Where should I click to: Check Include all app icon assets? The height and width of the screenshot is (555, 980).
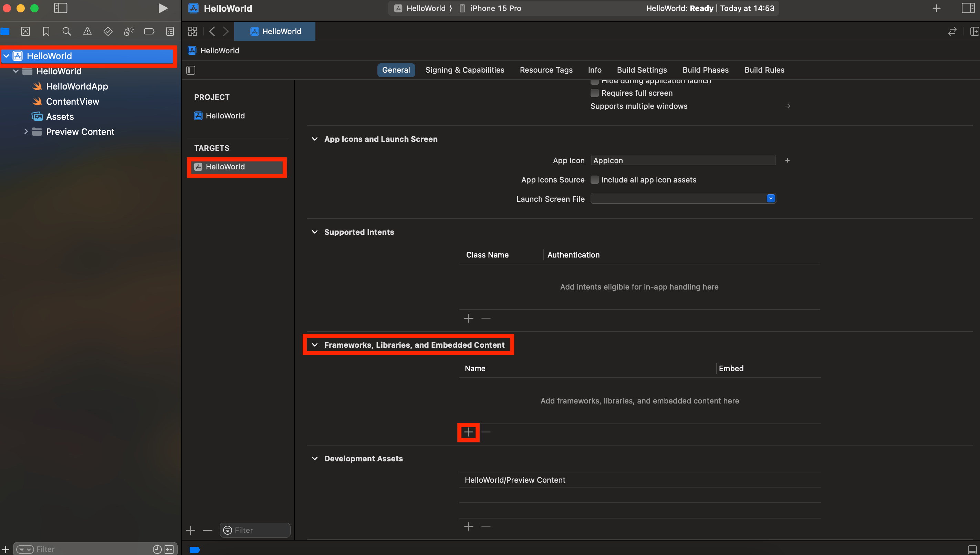coord(594,180)
